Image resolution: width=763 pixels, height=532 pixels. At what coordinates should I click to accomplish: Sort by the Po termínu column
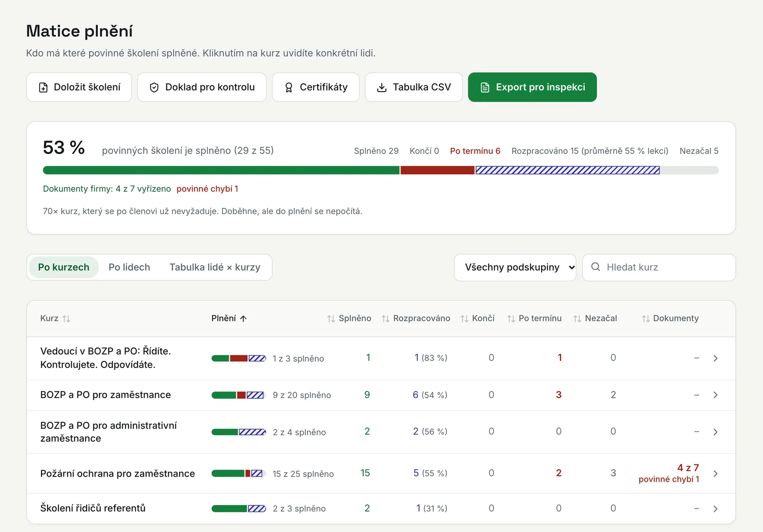pos(534,318)
